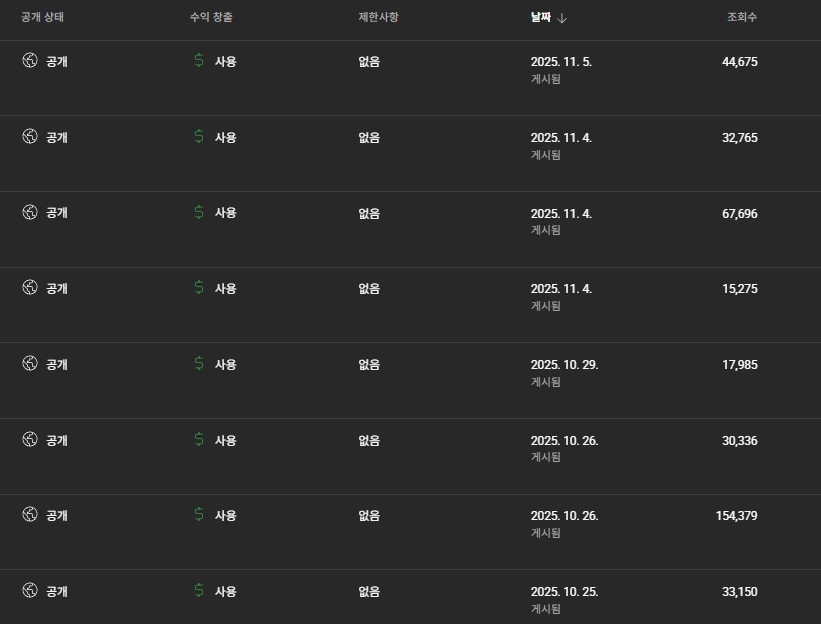Click the globe icon in the 33,150-views row
Image resolution: width=821 pixels, height=624 pixels.
click(30, 591)
